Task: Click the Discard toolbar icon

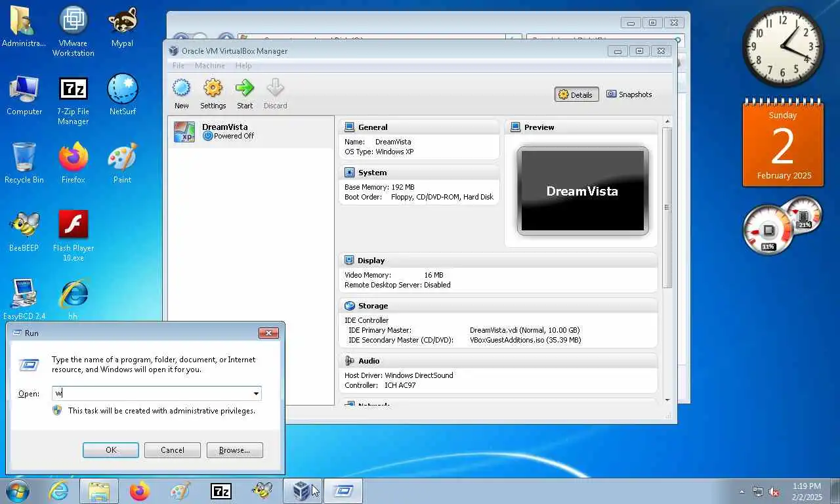Action: [275, 94]
